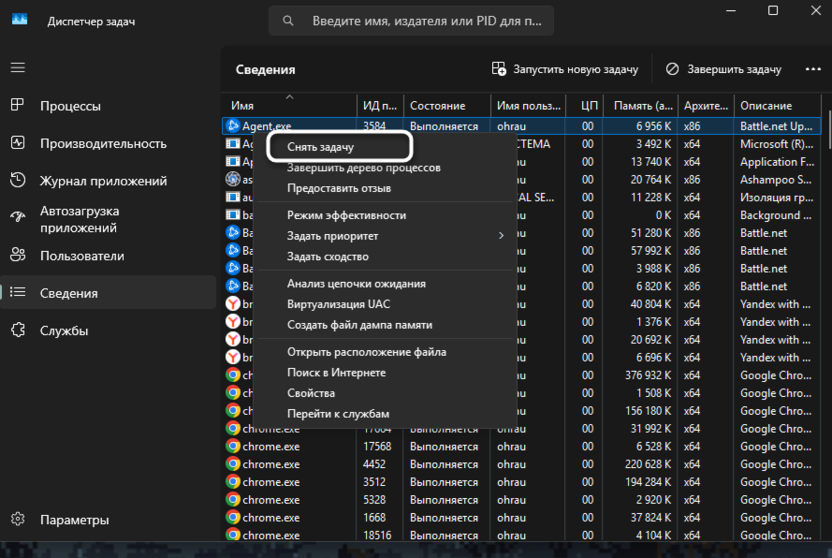Click the Ashampoo process icon in the x86 20 764 K row

(232, 179)
